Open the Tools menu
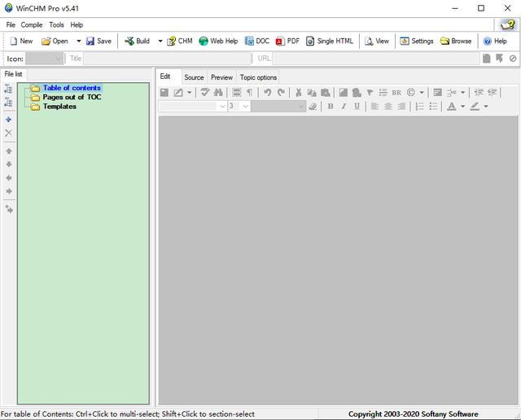521x420 pixels. pos(56,25)
